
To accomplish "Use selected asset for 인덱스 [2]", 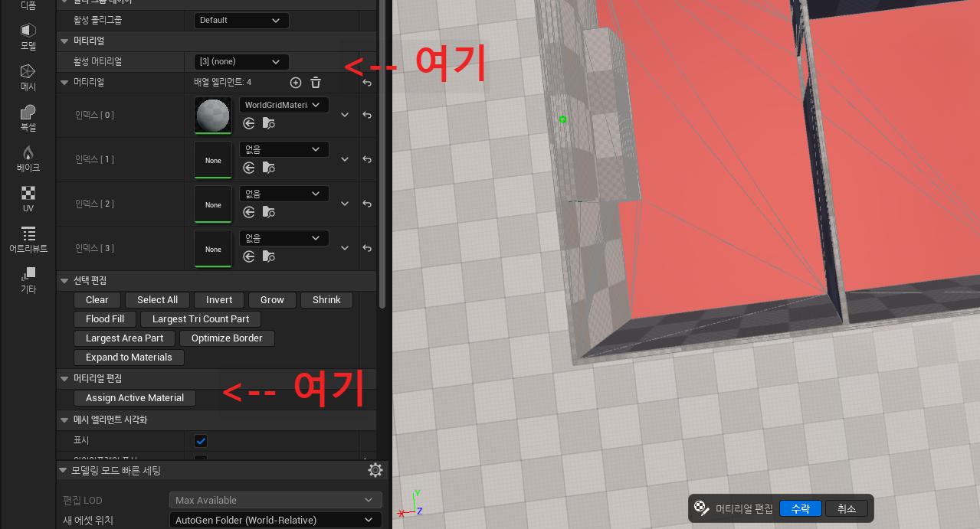I will [x=249, y=212].
